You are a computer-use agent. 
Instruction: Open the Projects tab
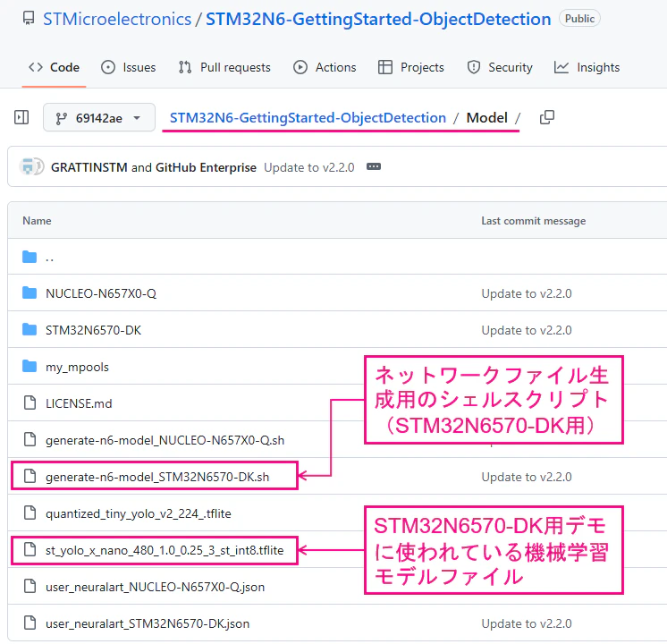coord(411,67)
